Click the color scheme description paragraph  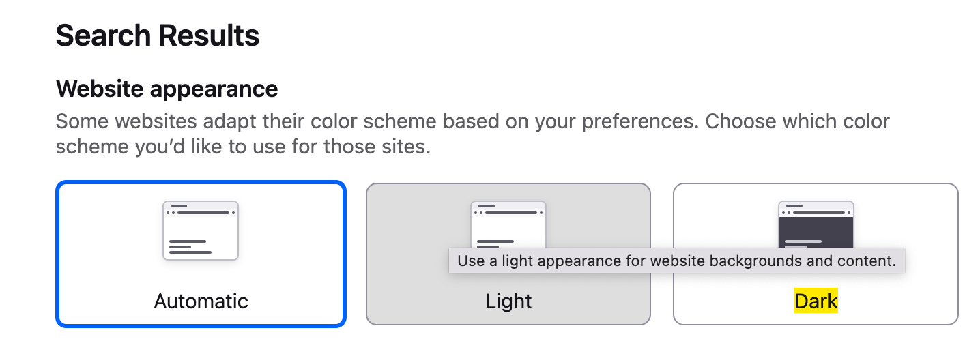(472, 134)
